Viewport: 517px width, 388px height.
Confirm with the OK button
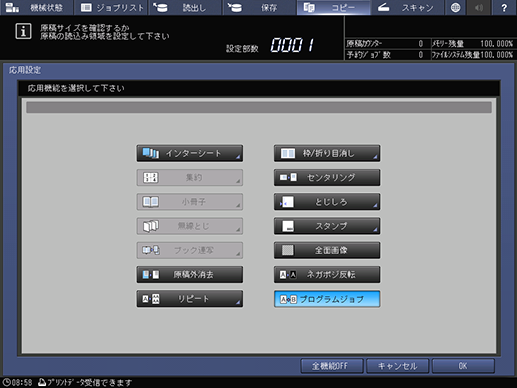[463, 366]
